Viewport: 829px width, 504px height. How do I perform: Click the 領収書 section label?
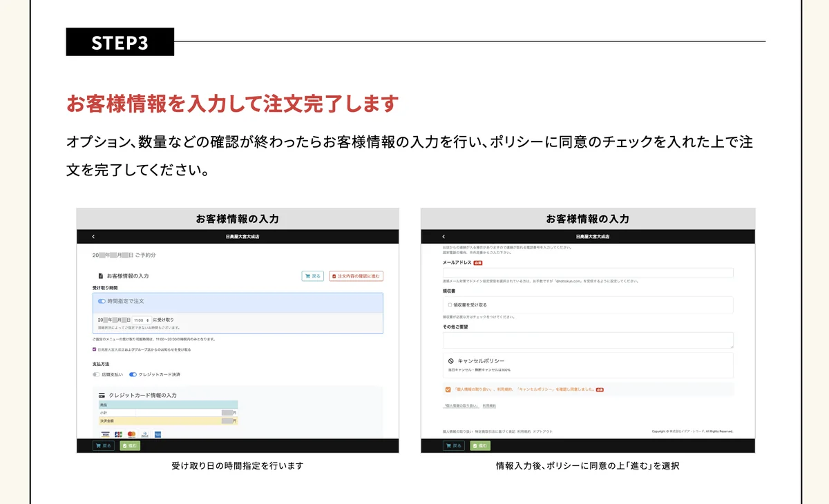450,291
